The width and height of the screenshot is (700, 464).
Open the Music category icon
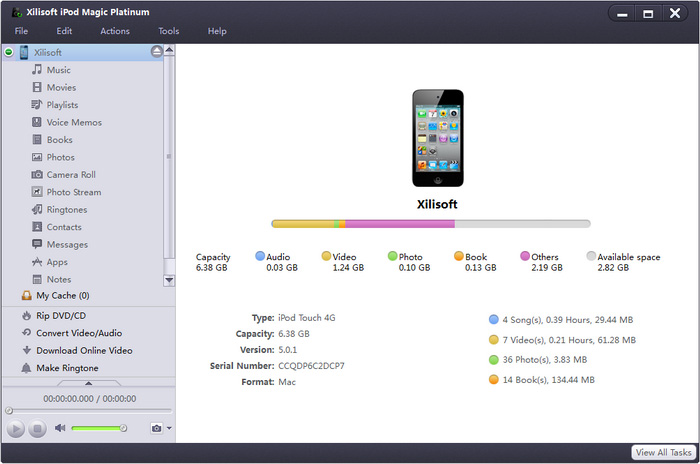37,70
